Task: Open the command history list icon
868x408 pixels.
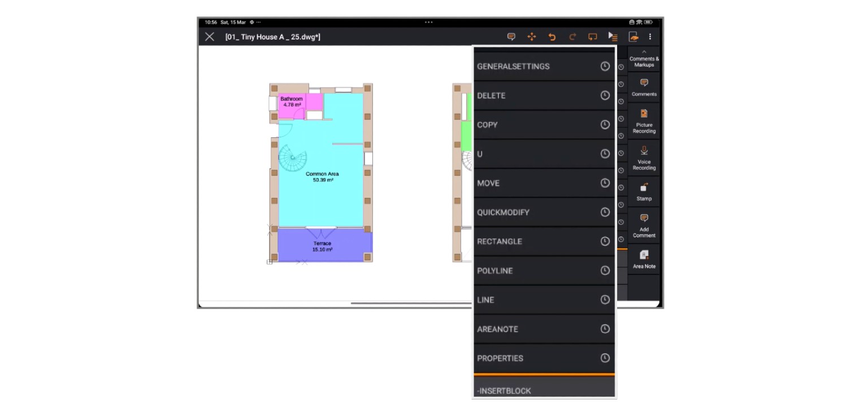Action: [x=613, y=37]
